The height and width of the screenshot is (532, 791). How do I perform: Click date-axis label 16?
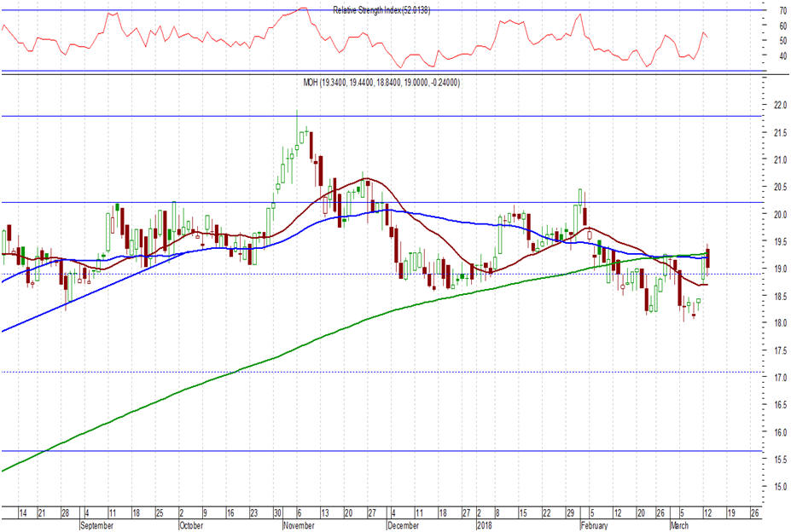pyautogui.click(x=230, y=513)
